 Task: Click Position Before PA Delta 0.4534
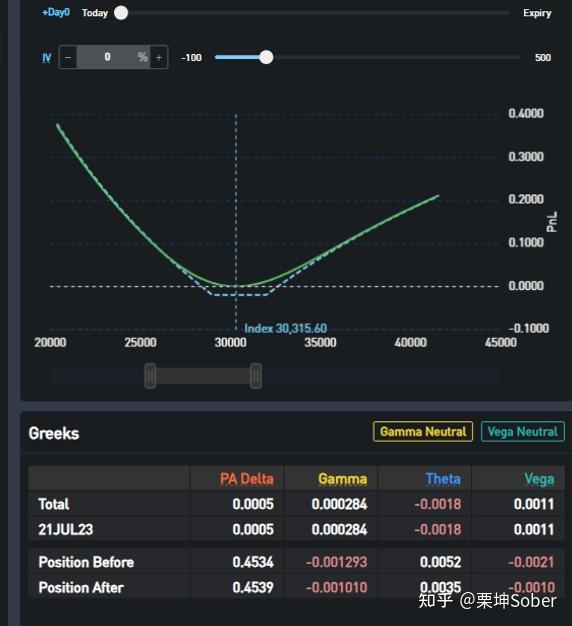tap(253, 562)
